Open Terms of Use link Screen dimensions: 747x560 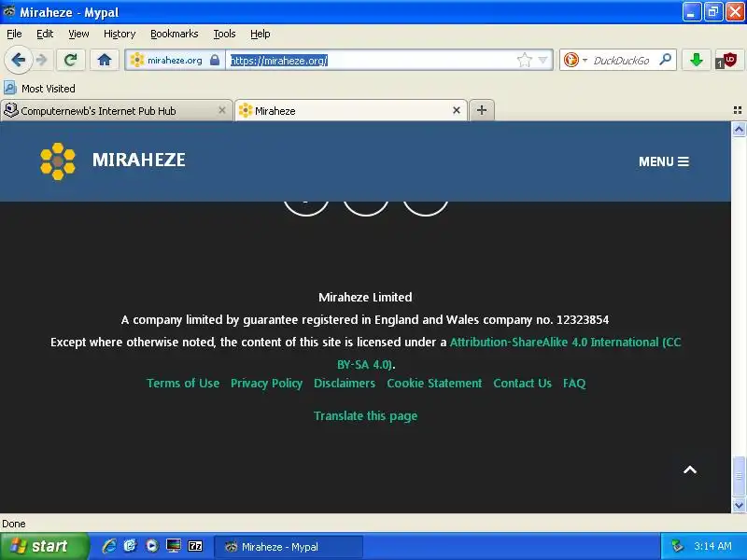[x=183, y=384]
